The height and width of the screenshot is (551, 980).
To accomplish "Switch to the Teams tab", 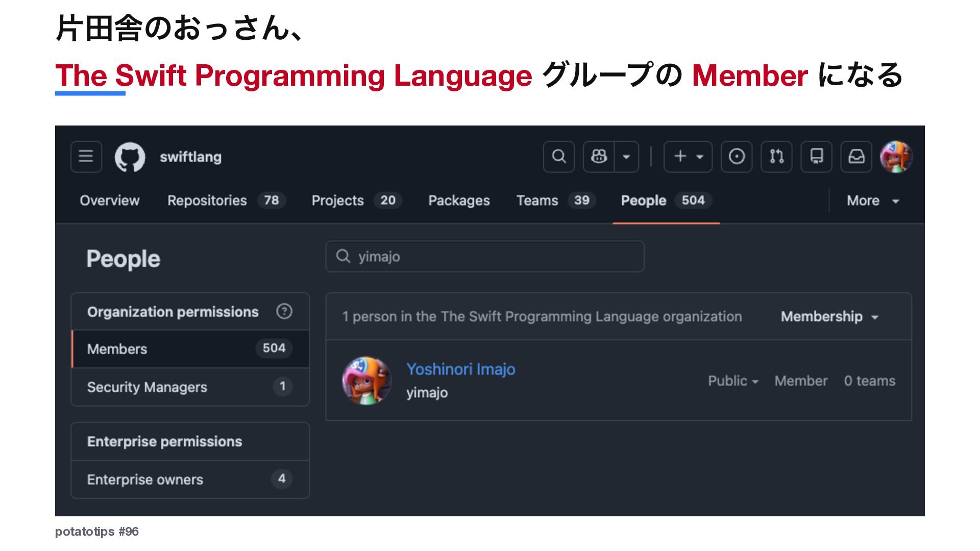I will pos(556,201).
